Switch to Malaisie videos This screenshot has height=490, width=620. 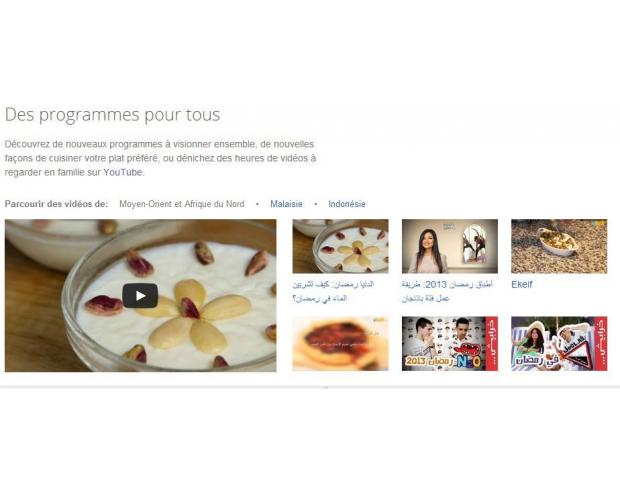(286, 204)
